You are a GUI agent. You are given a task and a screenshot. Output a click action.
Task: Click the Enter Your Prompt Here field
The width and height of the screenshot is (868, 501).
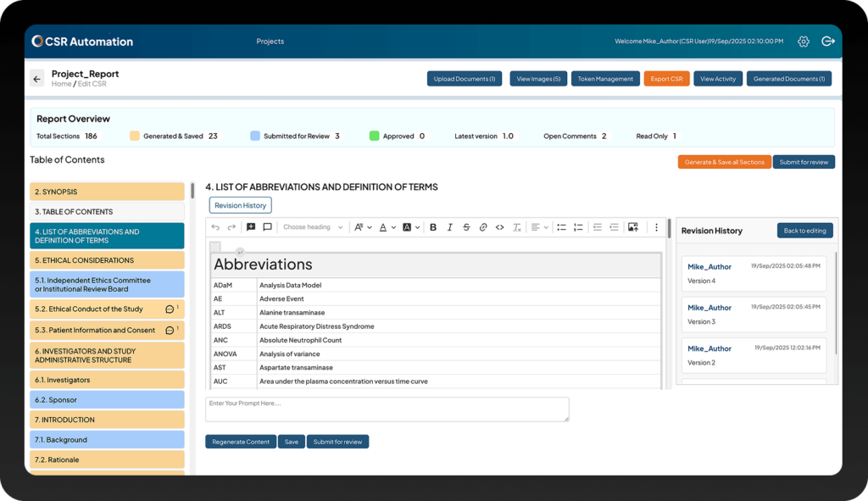pos(387,409)
